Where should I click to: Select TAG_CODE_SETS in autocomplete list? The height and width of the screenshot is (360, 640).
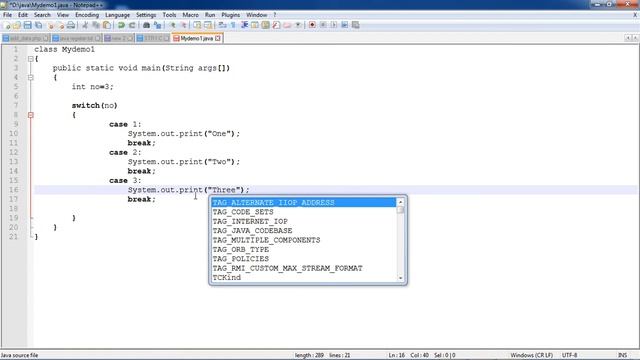[304, 212]
